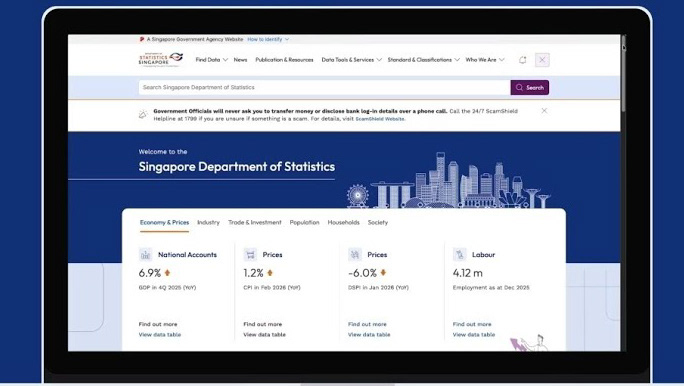Viewport: 684px width, 386px height.
Task: Click the National Accounts icon
Action: (145, 254)
